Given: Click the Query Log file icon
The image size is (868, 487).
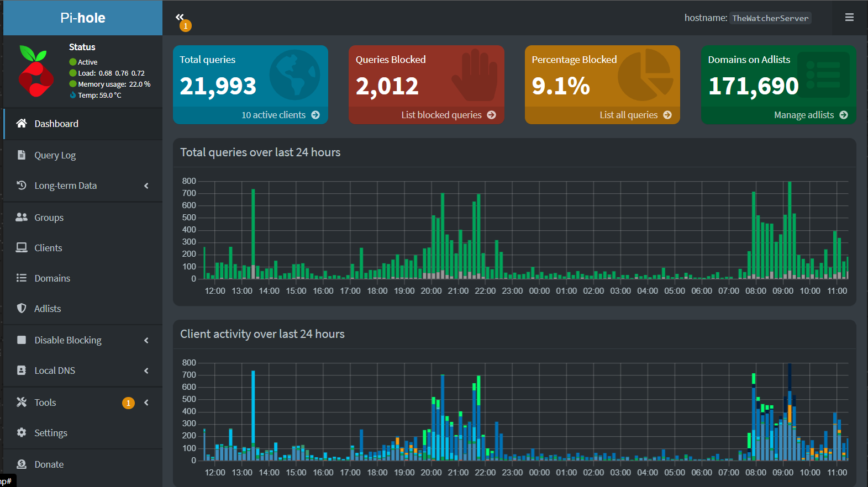Looking at the screenshot, I should coord(22,155).
